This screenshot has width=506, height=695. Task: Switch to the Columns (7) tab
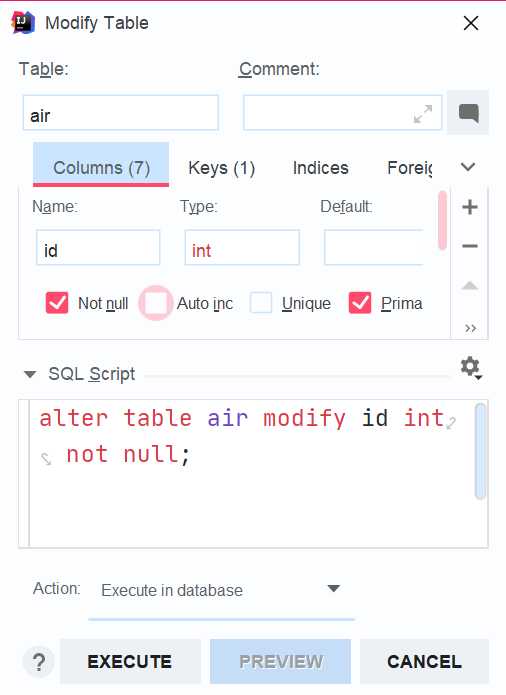101,164
